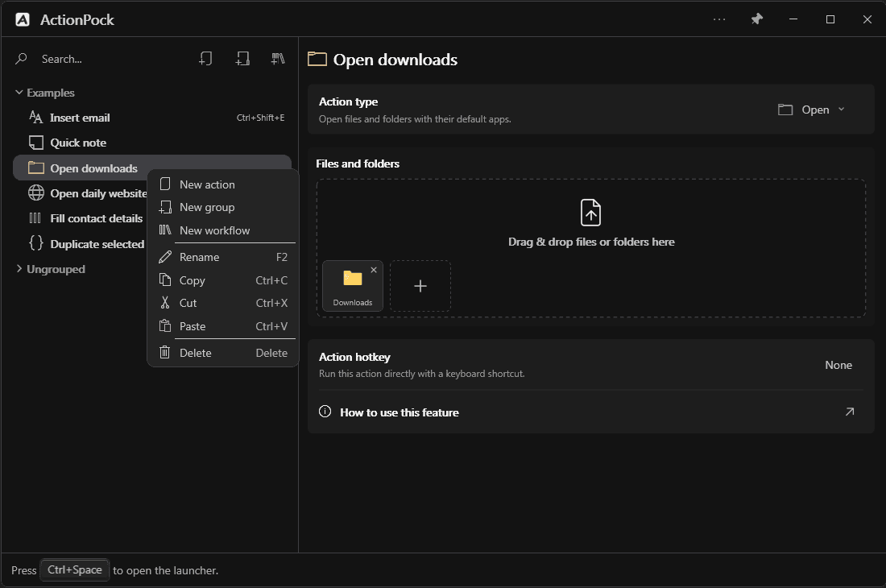Select the Insert email action

pyautogui.click(x=152, y=118)
